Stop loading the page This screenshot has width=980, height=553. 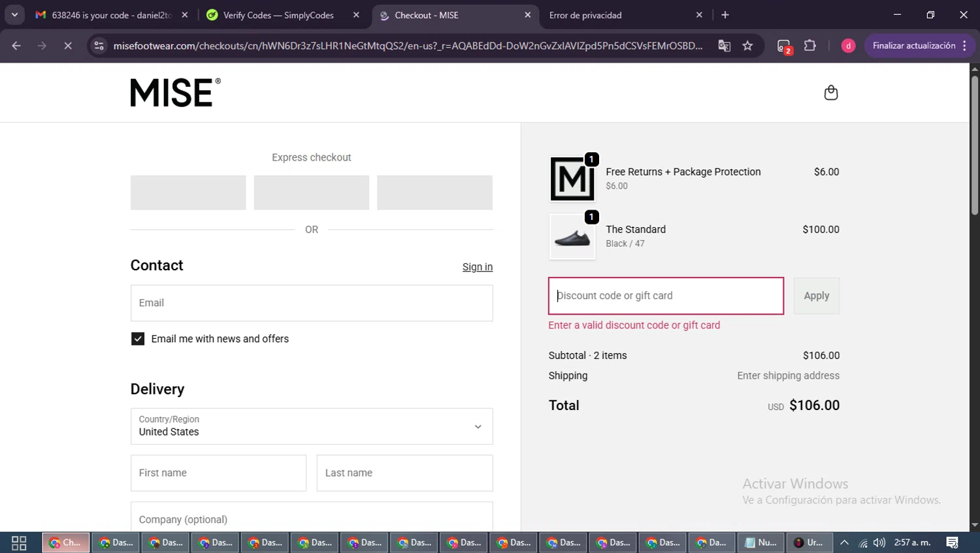coord(68,46)
